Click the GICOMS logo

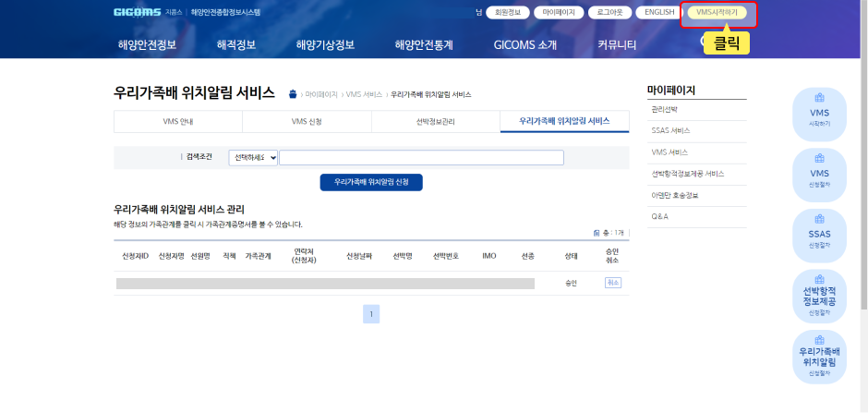coord(138,13)
